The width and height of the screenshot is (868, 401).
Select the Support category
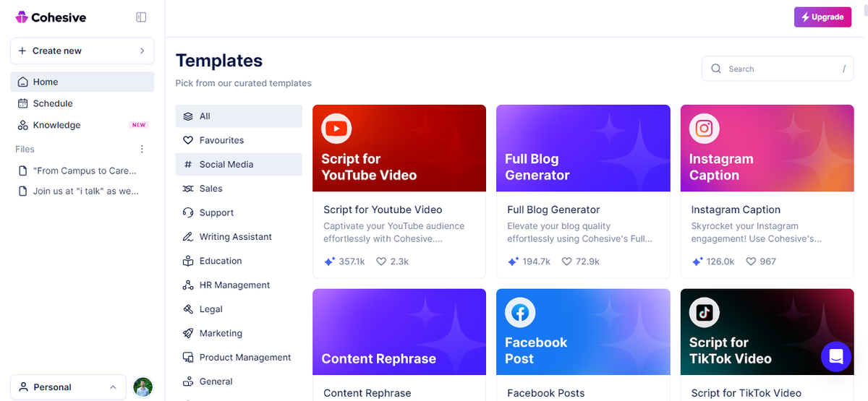pyautogui.click(x=239, y=212)
